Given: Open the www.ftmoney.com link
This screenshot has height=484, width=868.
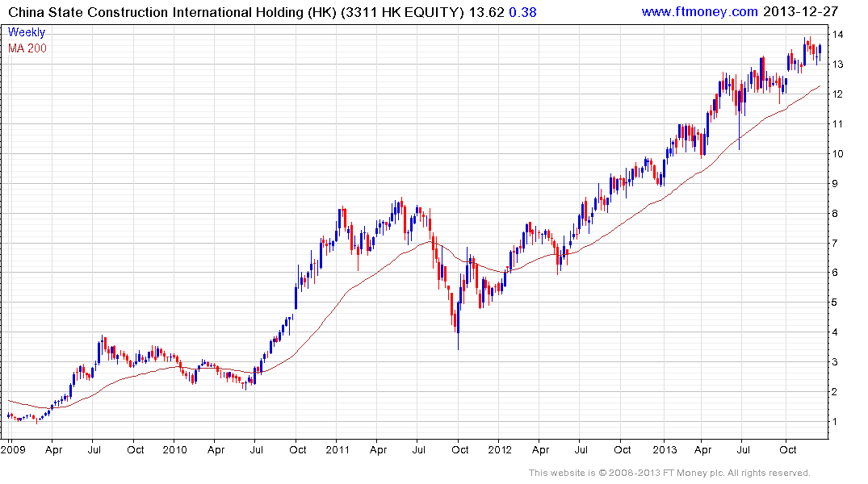Looking at the screenshot, I should [x=699, y=11].
